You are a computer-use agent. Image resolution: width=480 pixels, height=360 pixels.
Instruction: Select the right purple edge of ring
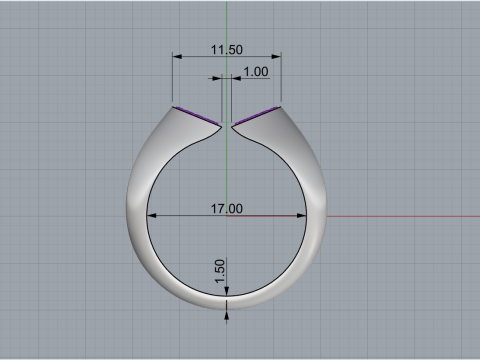pos(256,115)
